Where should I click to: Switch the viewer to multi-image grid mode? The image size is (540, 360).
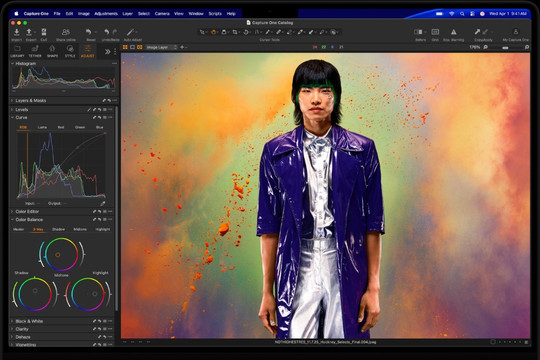(x=125, y=47)
